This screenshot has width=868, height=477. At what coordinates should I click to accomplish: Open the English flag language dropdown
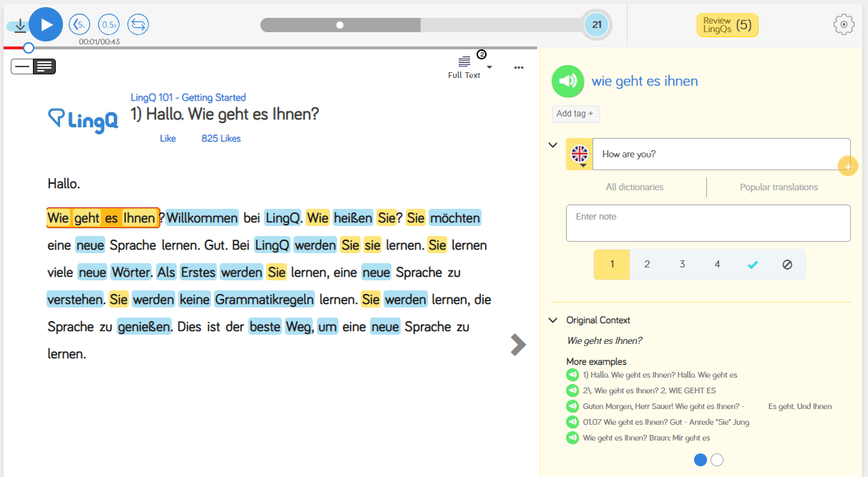(x=579, y=154)
